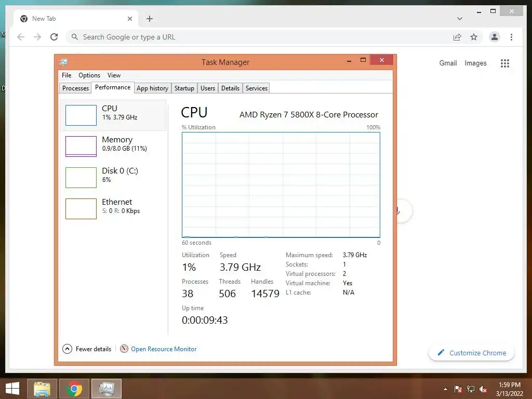Open the Google apps grid icon
Image resolution: width=532 pixels, height=399 pixels.
click(x=505, y=63)
